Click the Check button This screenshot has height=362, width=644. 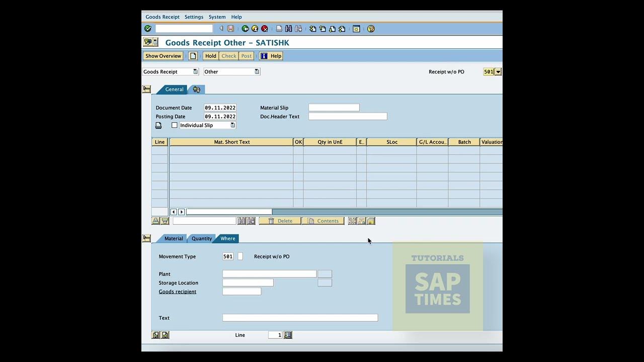[229, 56]
